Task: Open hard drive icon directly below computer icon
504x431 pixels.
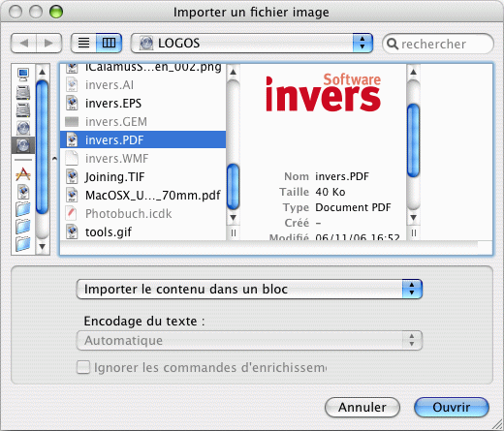Action: 23,93
